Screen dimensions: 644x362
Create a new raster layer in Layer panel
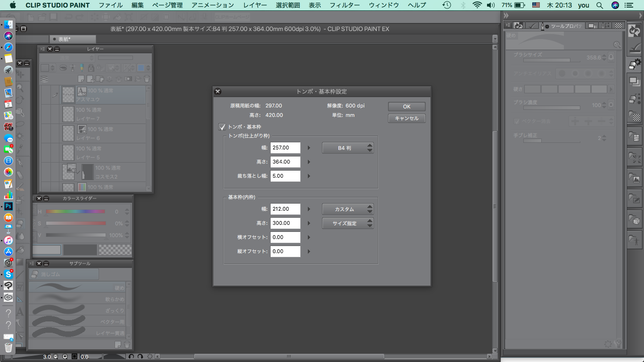click(81, 79)
